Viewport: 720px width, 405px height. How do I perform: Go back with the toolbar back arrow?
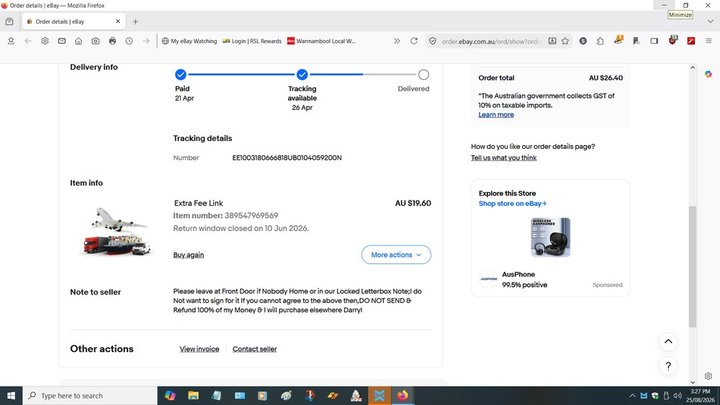coord(28,41)
